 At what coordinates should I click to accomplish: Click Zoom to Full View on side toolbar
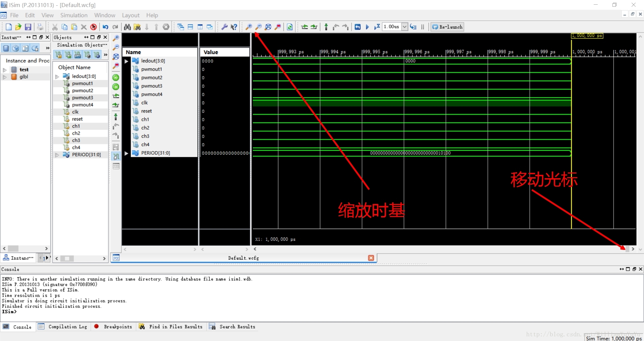click(x=116, y=57)
